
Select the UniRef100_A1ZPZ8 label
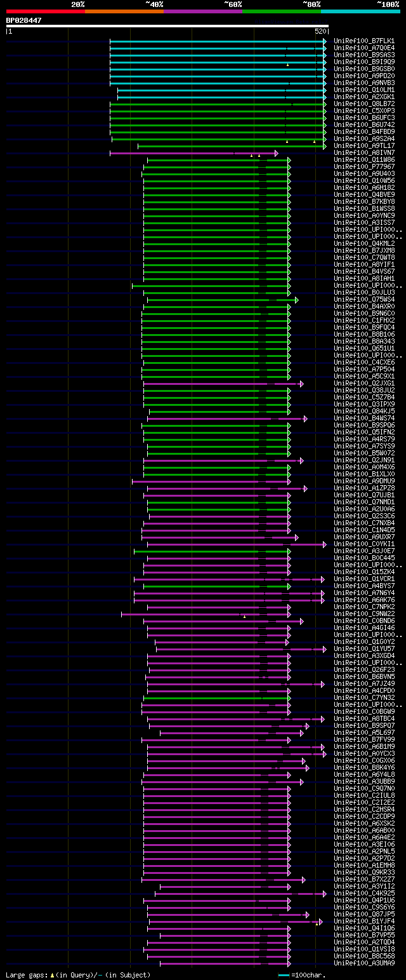point(364,488)
